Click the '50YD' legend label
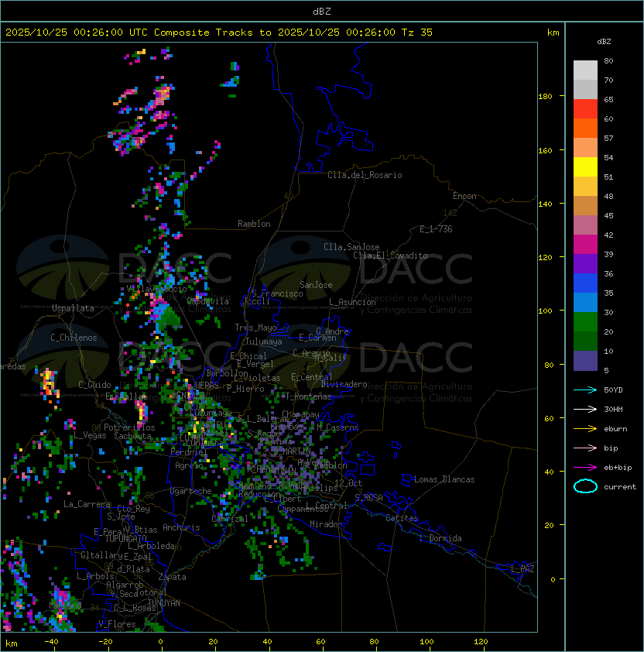Viewport: 644px width, 652px height. [x=613, y=390]
